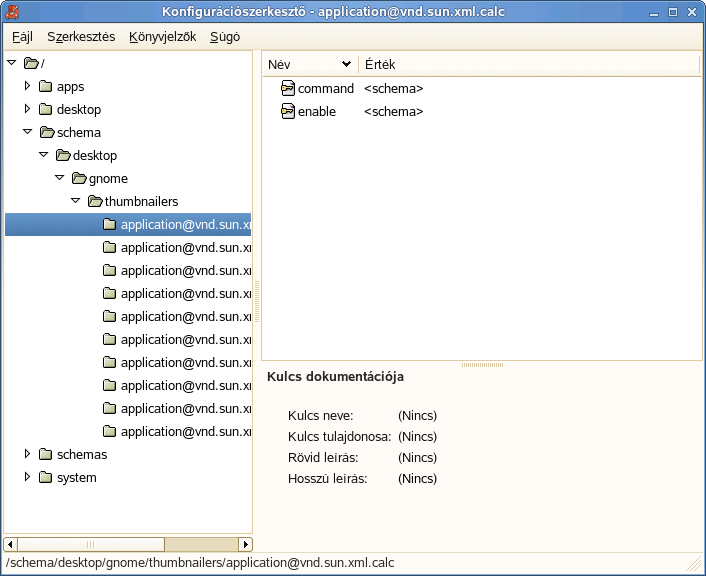The width and height of the screenshot is (706, 576).
Task: Select the system folder label
Action: pyautogui.click(x=77, y=477)
